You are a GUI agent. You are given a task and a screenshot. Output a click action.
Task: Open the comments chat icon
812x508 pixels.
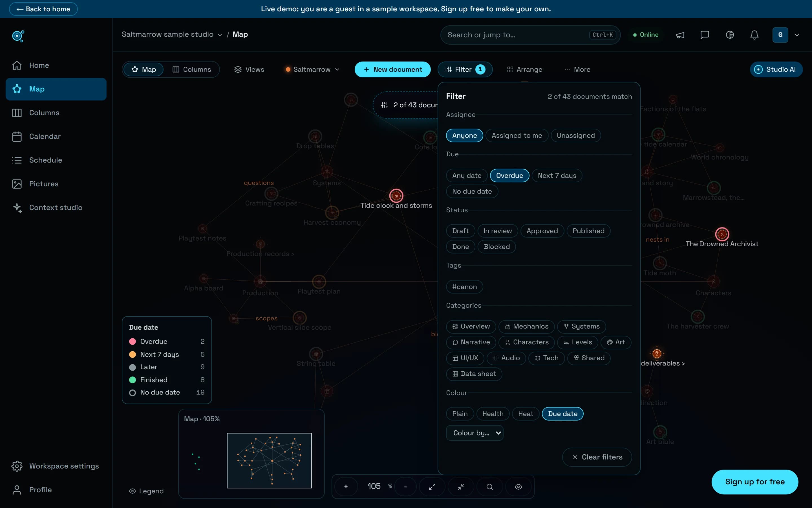click(705, 35)
